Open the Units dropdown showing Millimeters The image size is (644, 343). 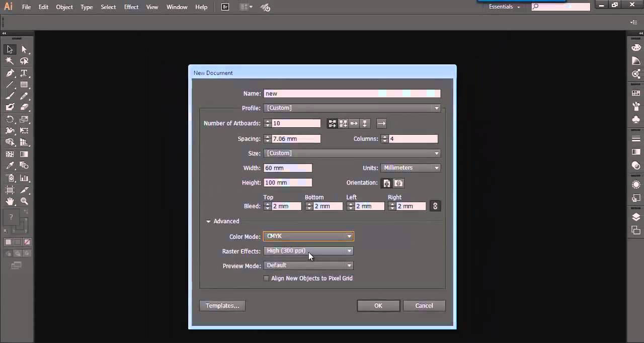411,168
